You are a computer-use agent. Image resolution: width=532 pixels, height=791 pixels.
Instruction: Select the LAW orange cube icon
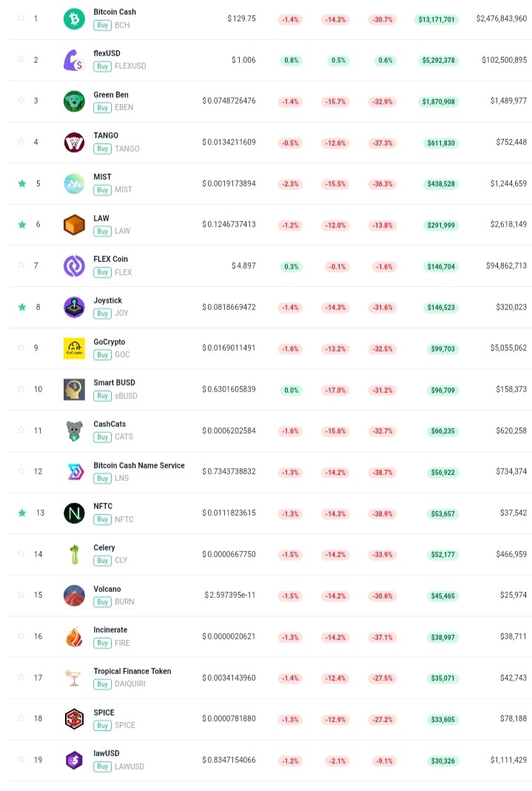coord(74,224)
